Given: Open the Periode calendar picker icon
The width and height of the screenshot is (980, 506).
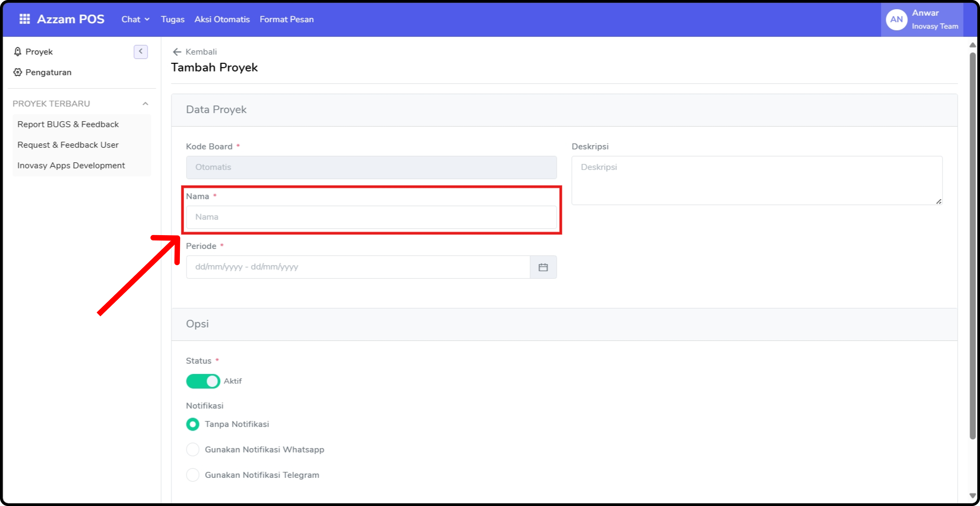Looking at the screenshot, I should tap(543, 267).
